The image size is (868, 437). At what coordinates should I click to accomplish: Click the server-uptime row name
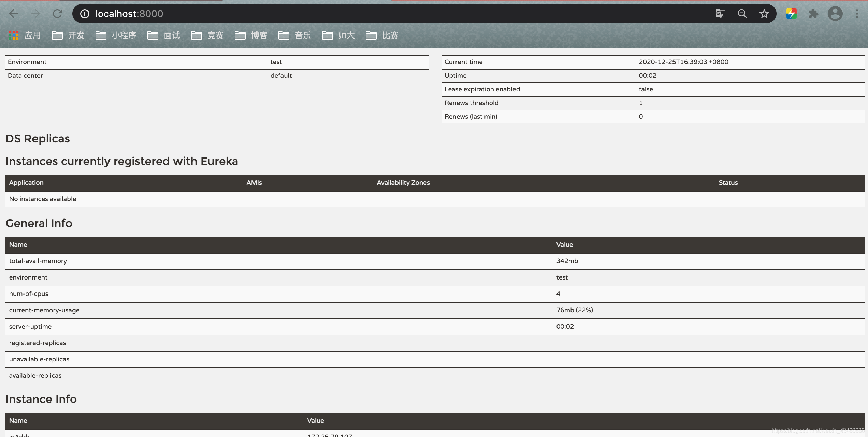[x=30, y=327]
